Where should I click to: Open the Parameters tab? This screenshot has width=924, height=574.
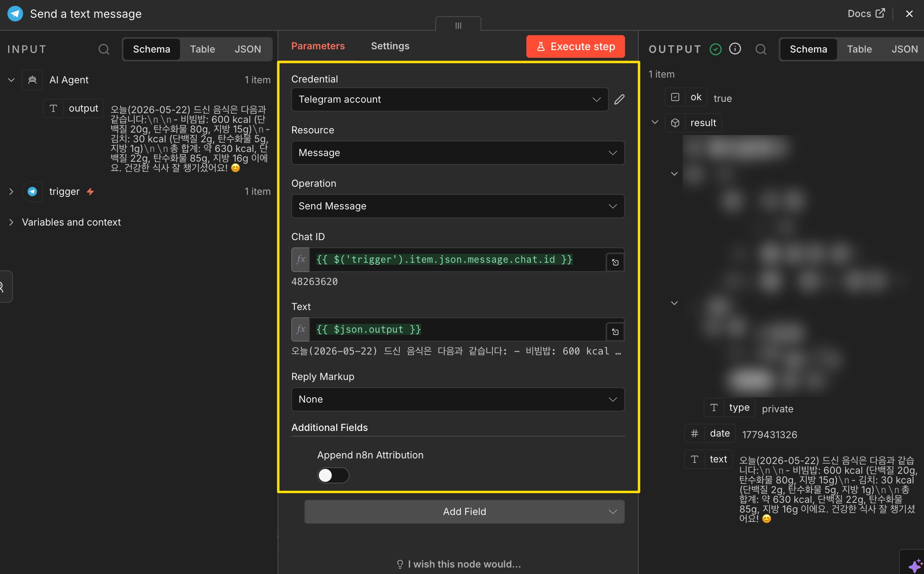tap(318, 46)
